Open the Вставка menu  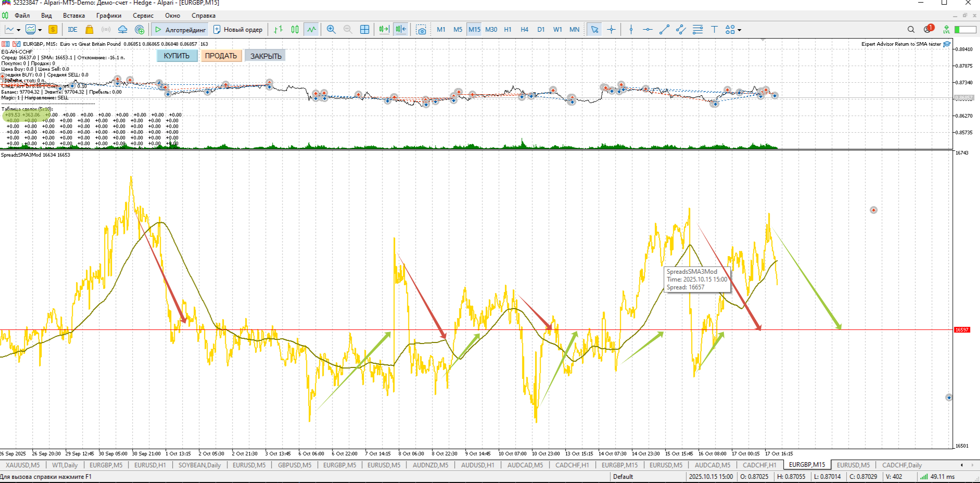pos(74,16)
